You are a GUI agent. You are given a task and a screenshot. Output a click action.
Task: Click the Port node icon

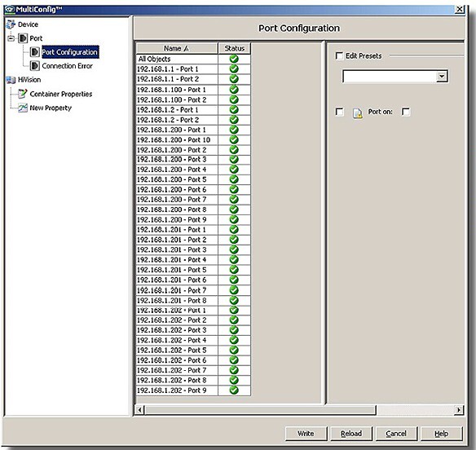(23, 38)
